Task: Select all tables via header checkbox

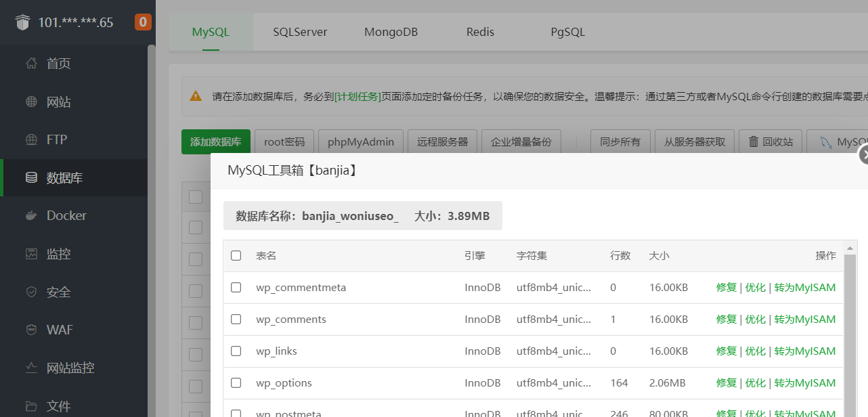Action: point(236,256)
